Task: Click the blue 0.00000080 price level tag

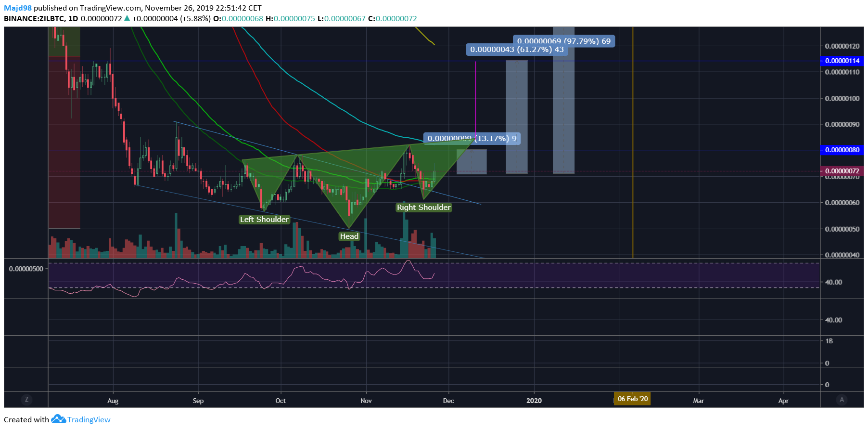Action: pos(842,150)
